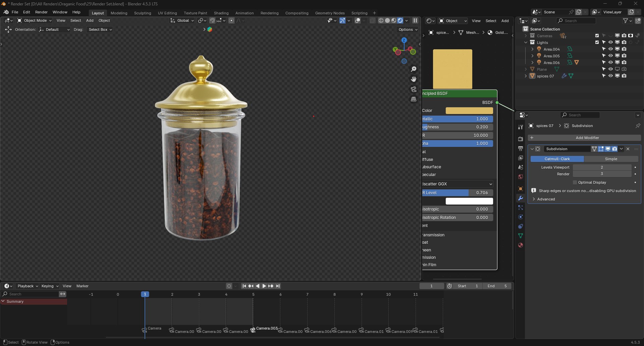Viewport: 644px width, 346px height.
Task: Hide Area.005 light in viewport
Action: coord(610,56)
